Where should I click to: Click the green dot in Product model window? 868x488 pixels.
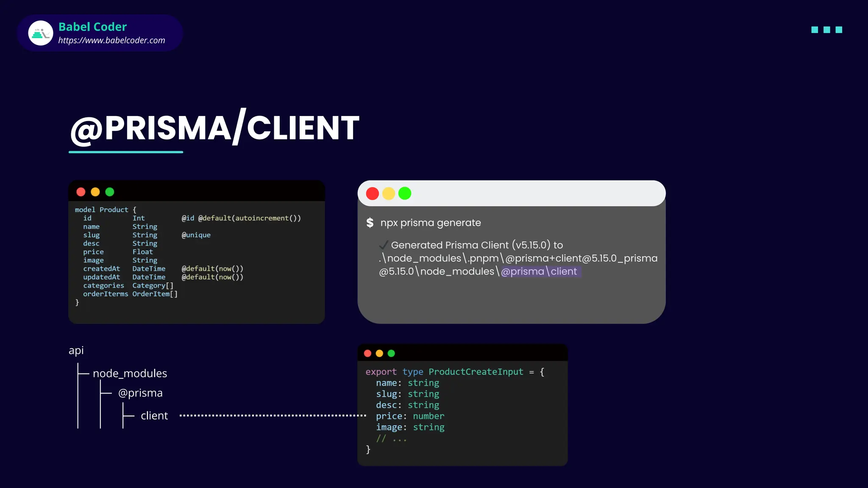pos(110,192)
